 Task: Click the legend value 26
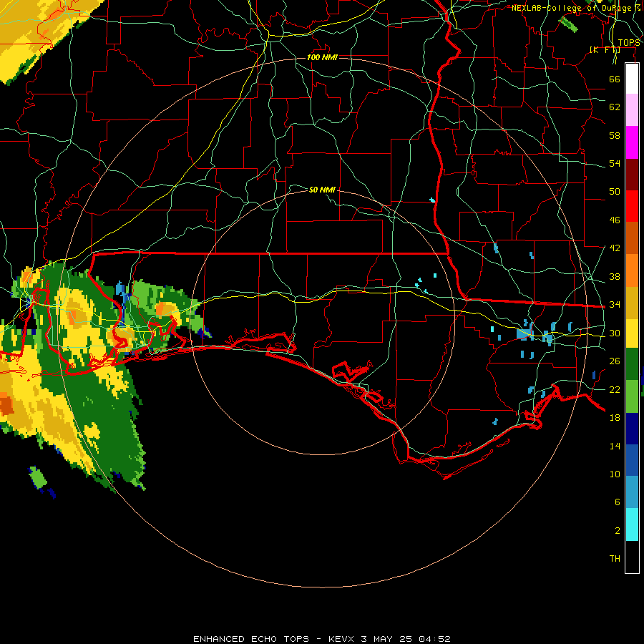(x=615, y=361)
